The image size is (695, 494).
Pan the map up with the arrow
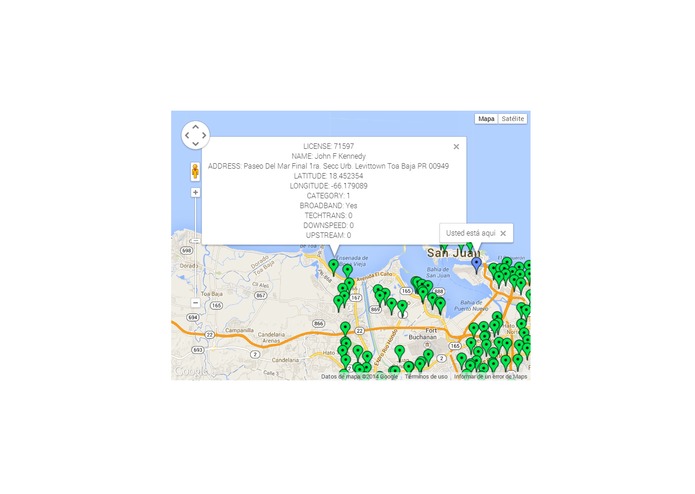pyautogui.click(x=195, y=127)
